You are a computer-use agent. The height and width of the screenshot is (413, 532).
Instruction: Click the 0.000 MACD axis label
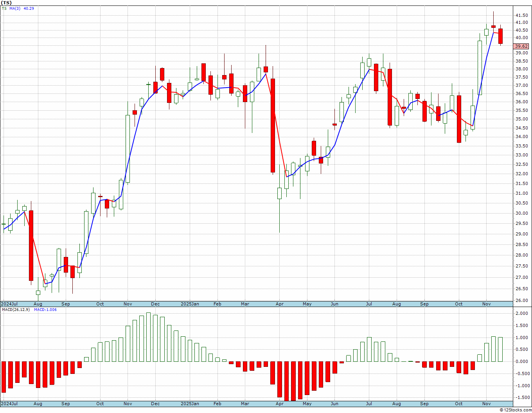click(x=522, y=361)
